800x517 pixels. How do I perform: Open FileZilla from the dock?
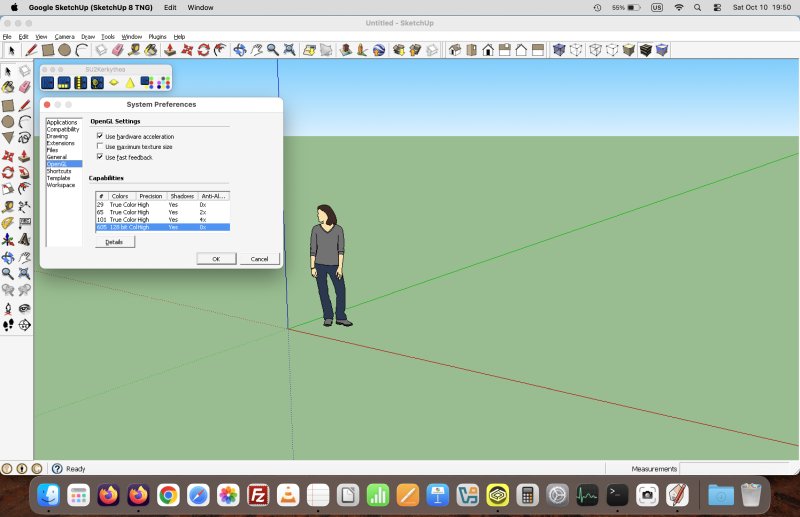[x=258, y=495]
